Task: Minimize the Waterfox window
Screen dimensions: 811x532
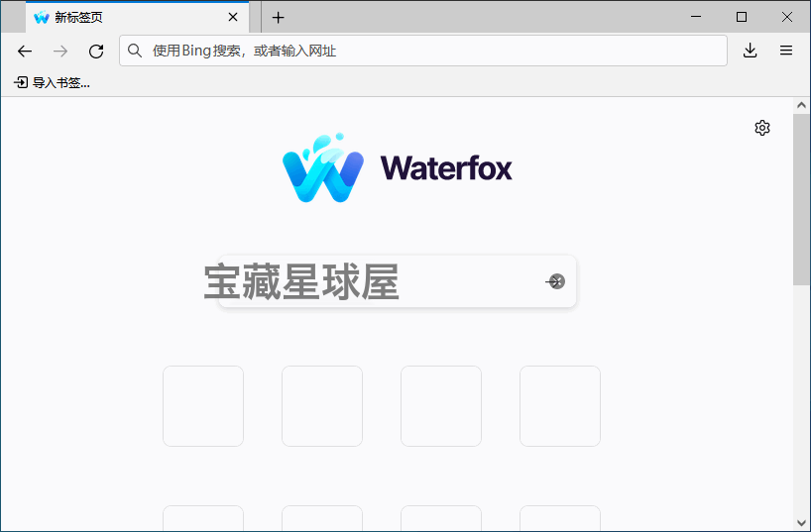Action: [x=696, y=17]
